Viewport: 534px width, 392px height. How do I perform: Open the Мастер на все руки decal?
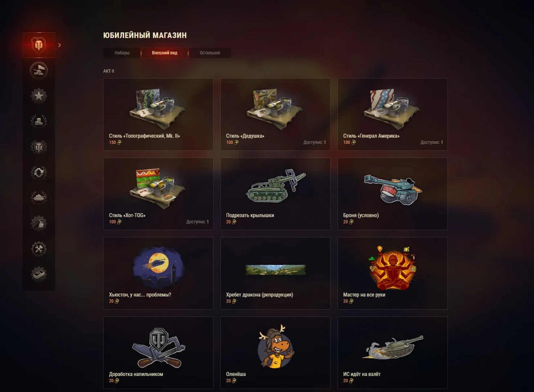pos(393,273)
